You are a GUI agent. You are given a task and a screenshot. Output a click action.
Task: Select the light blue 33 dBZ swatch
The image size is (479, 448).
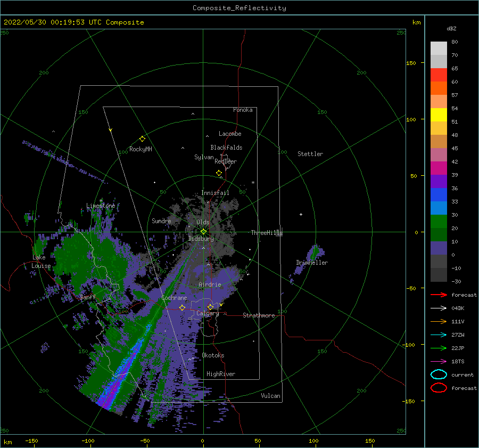(439, 208)
